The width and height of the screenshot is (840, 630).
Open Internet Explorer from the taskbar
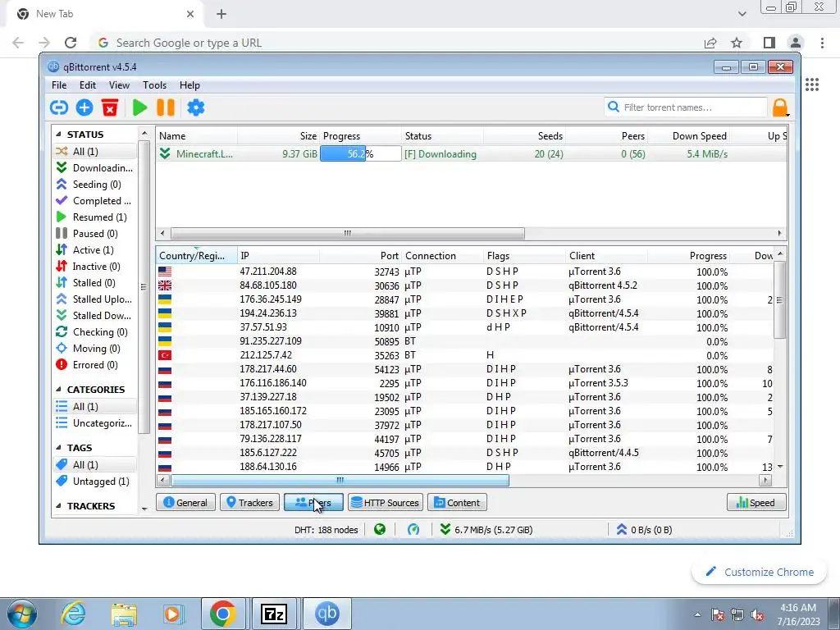tap(73, 614)
